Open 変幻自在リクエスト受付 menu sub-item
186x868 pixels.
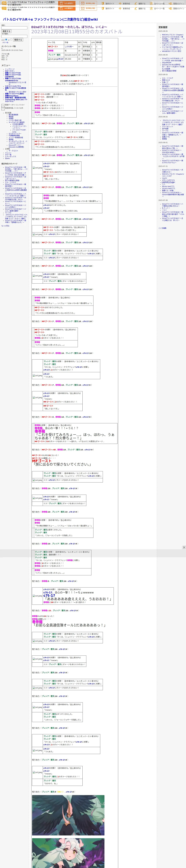point(17,92)
